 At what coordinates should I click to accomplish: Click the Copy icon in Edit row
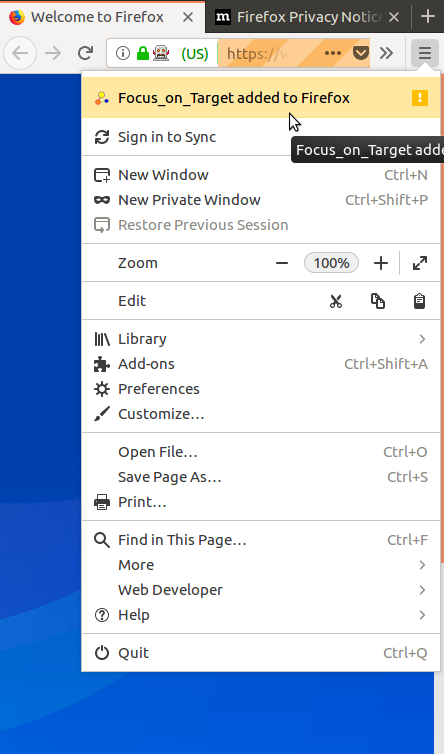(378, 301)
